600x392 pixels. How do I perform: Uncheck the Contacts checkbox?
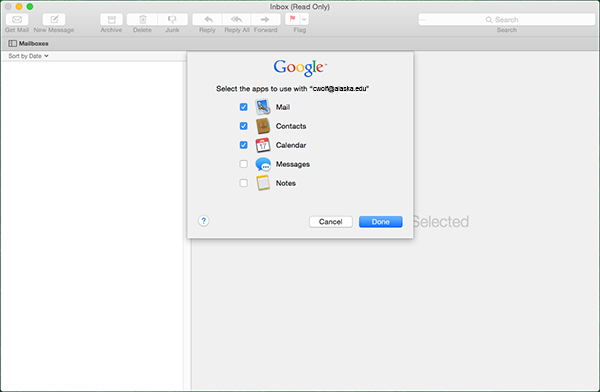[x=243, y=126]
